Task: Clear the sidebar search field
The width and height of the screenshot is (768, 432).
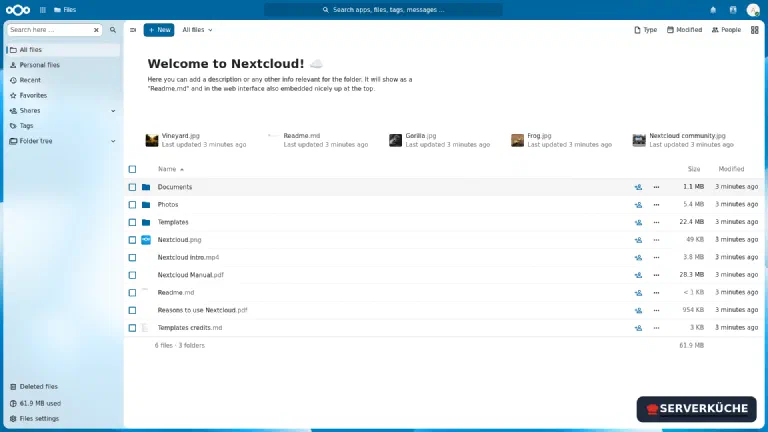Action: pos(96,30)
